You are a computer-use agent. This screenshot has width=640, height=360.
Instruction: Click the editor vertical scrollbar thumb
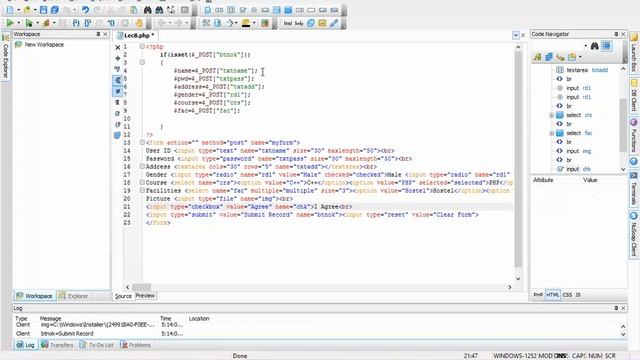point(518,159)
